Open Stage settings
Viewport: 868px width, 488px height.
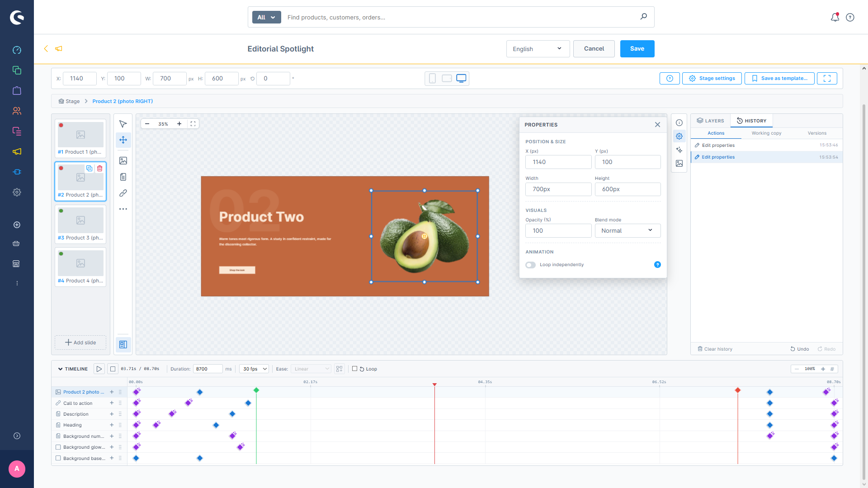712,79
